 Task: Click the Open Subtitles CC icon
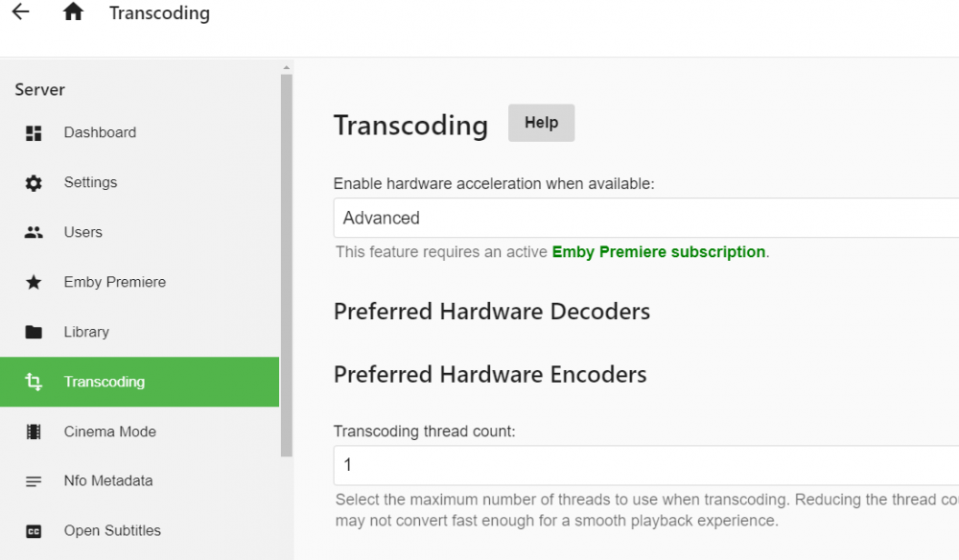tap(34, 531)
